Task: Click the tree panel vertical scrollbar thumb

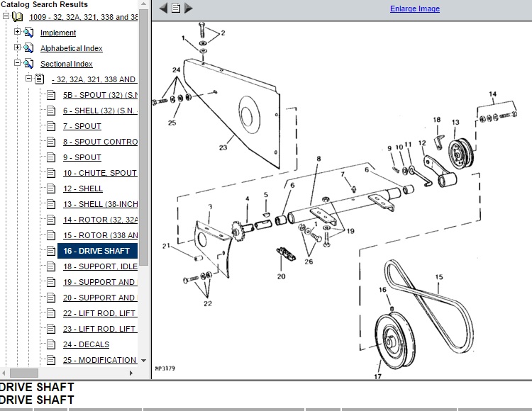Action: click(144, 135)
